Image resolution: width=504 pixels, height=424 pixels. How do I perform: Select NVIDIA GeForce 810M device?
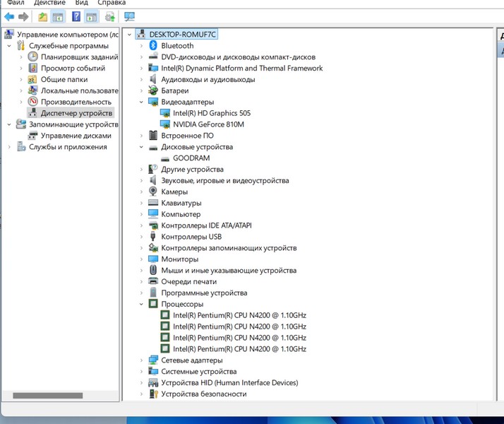coord(208,124)
